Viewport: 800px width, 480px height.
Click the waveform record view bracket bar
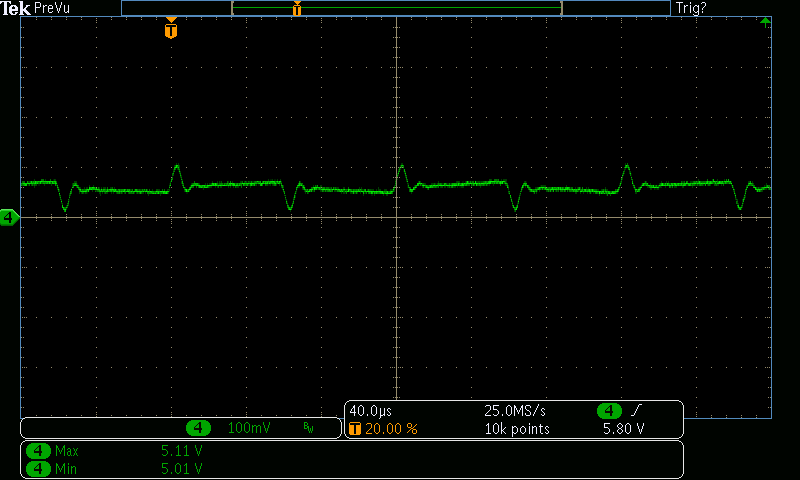397,8
